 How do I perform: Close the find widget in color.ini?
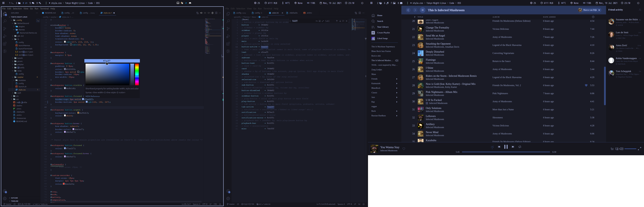(x=346, y=21)
